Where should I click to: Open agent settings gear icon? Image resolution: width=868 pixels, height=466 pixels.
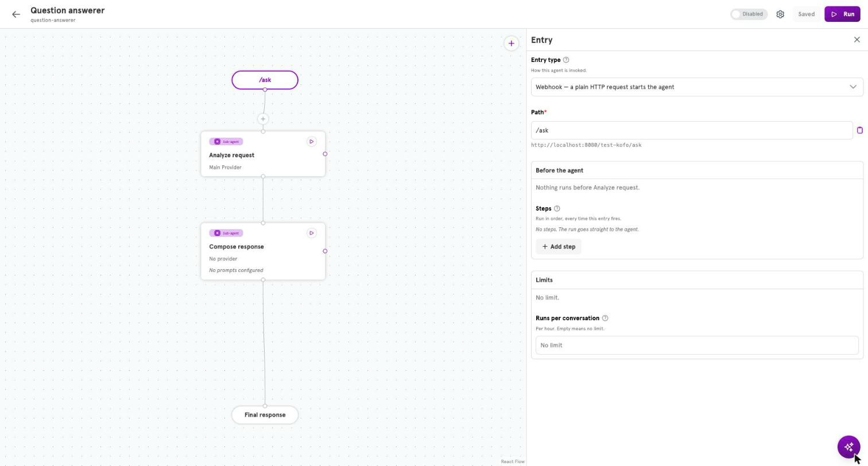point(780,14)
